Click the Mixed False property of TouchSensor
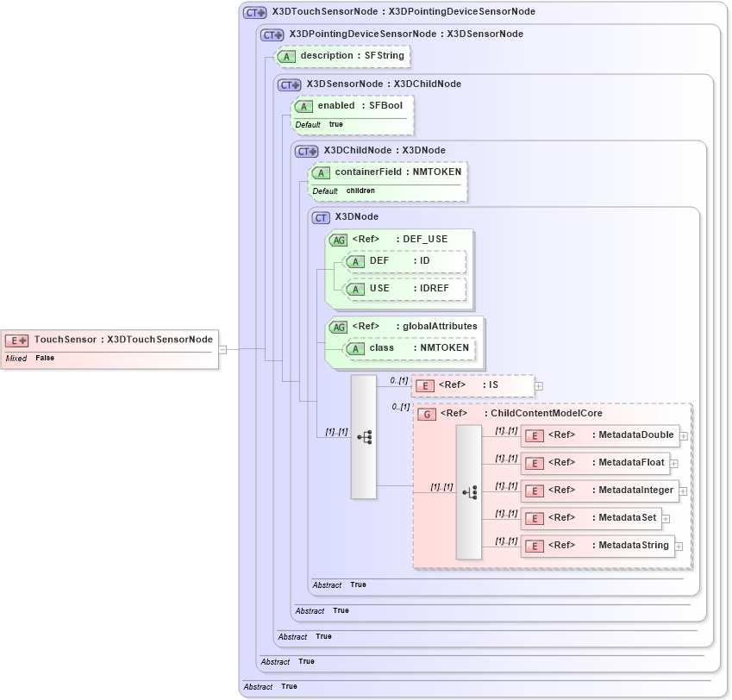Image resolution: width=732 pixels, height=700 pixels. [x=30, y=359]
